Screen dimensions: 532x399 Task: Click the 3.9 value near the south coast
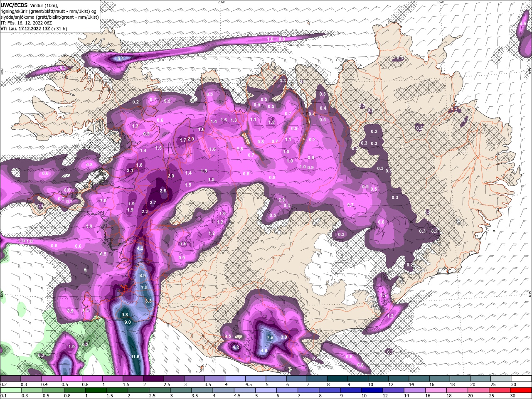coord(284,337)
